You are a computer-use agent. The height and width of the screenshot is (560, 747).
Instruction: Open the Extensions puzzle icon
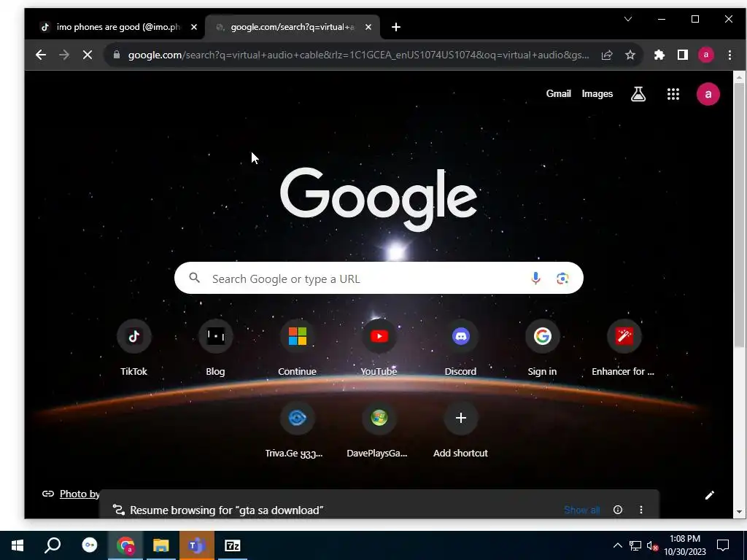click(659, 55)
